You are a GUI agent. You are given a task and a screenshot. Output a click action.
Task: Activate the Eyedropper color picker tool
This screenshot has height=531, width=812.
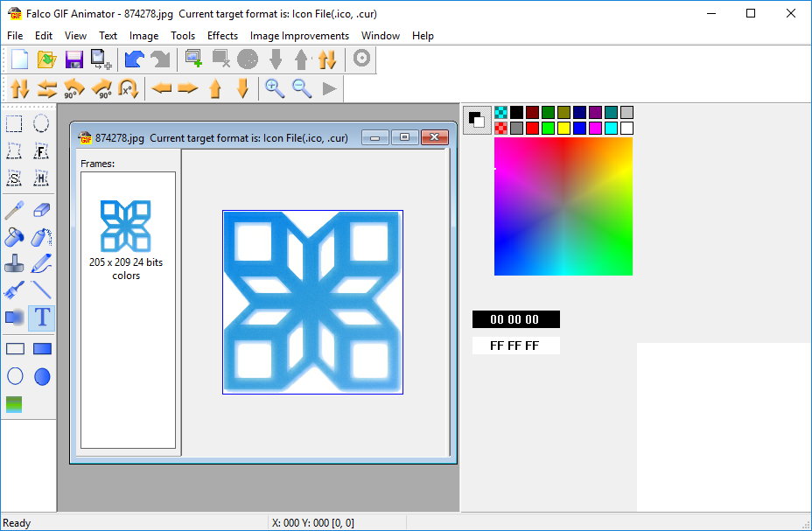(14, 210)
